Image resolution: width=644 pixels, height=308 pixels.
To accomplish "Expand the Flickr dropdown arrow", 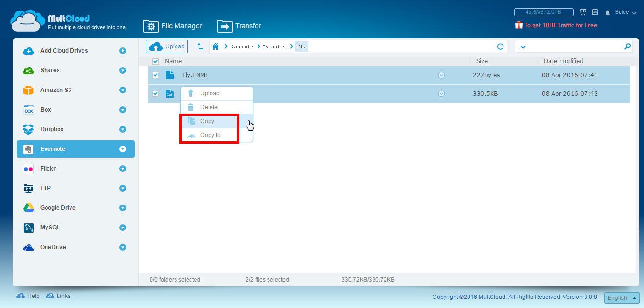I will pyautogui.click(x=123, y=169).
